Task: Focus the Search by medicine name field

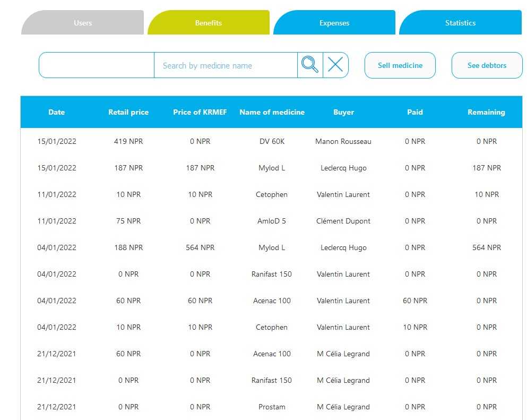Action: tap(226, 65)
